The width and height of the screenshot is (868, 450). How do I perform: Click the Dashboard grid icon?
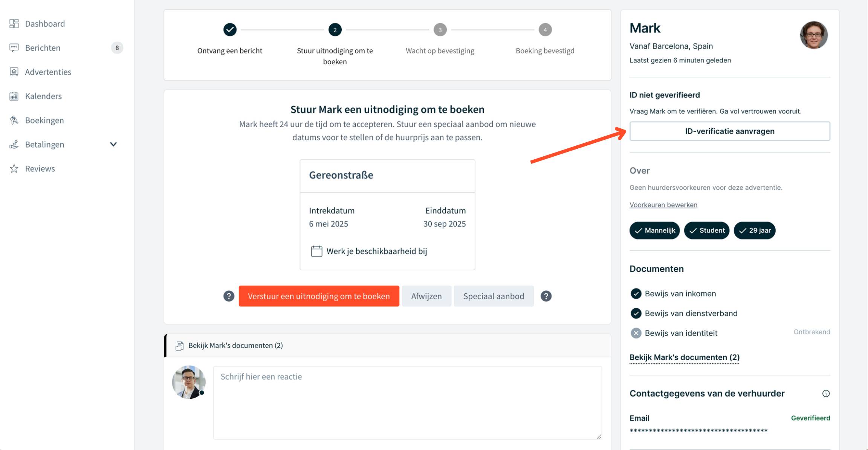click(14, 24)
